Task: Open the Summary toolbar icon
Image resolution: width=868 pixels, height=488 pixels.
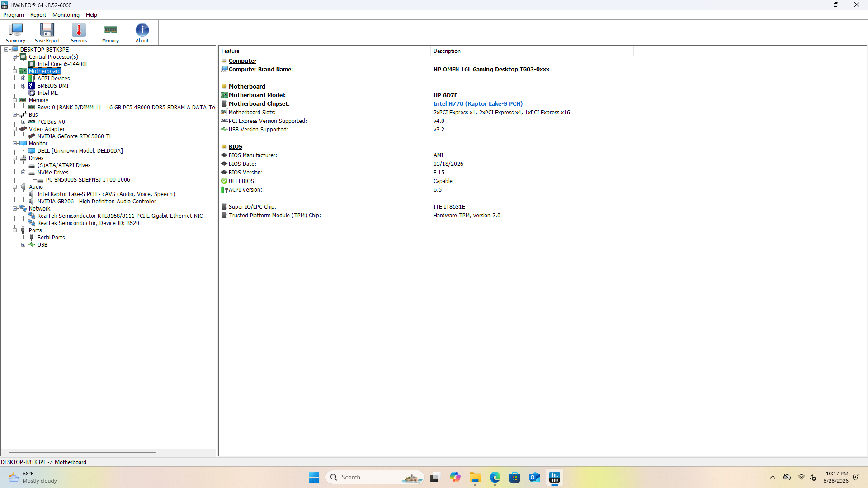Action: 15,33
